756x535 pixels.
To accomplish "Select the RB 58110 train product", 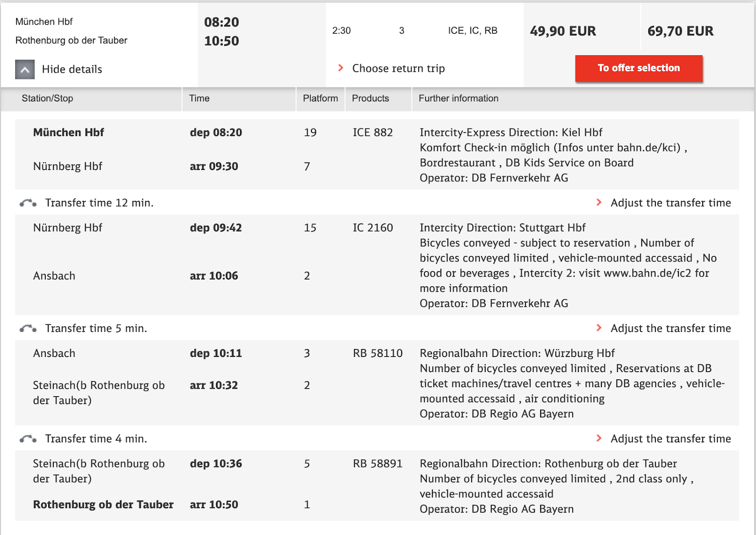I will [x=378, y=354].
